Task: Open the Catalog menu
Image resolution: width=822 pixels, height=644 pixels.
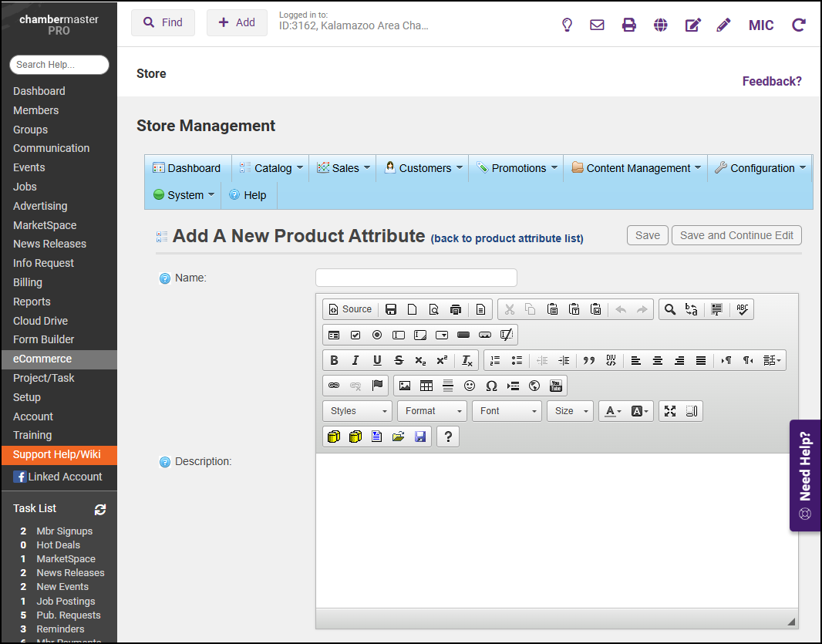Action: tap(271, 168)
